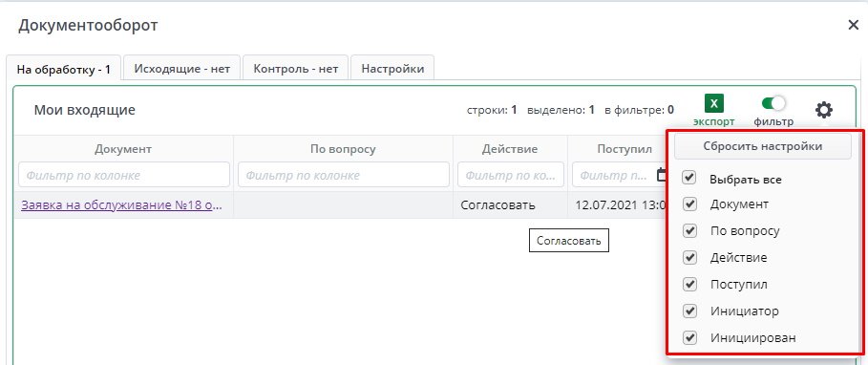Click the По вопросу column header
Screen dimensions: 868x365
[343, 149]
